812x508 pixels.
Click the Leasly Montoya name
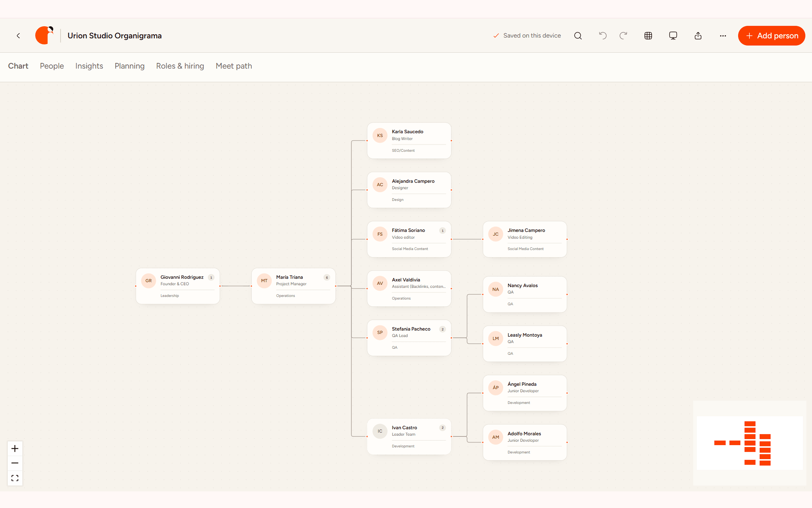pyautogui.click(x=525, y=335)
